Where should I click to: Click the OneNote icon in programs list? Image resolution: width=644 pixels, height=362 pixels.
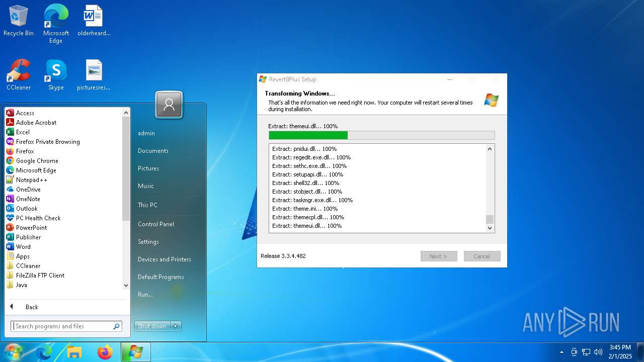point(10,199)
